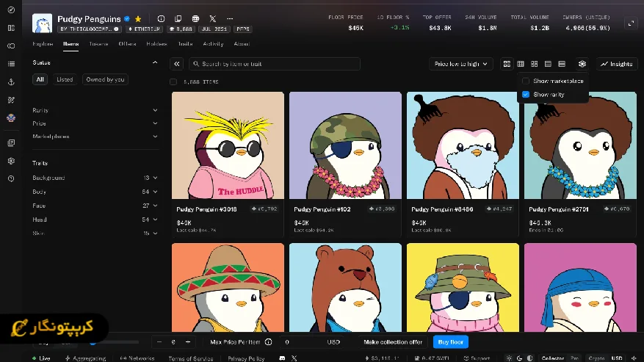Click the info icon beside Max Price Per Item

tap(269, 342)
